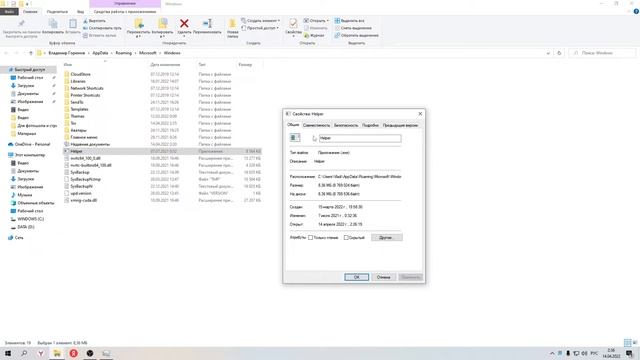Open the File (Файл) menu tab
Viewport: 640px width, 360px height.
pyautogui.click(x=9, y=11)
